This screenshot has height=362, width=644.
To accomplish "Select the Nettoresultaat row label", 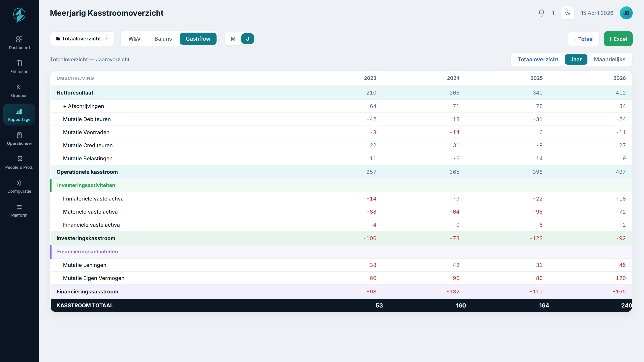I will pyautogui.click(x=75, y=93).
